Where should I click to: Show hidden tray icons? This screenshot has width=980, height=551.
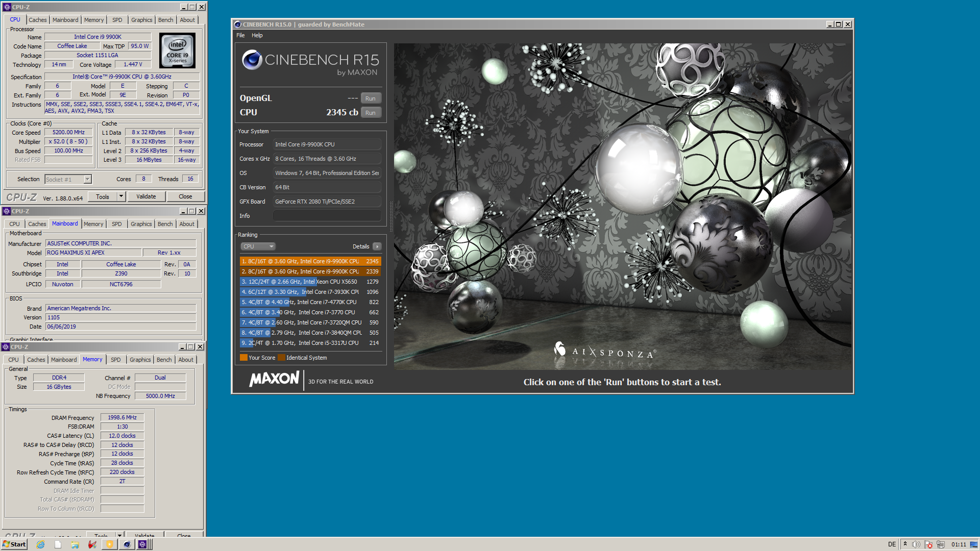click(x=905, y=544)
